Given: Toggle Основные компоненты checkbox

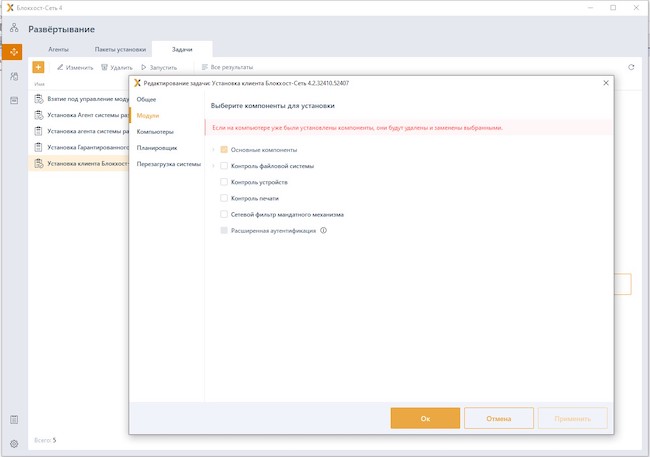Looking at the screenshot, I should click(224, 150).
